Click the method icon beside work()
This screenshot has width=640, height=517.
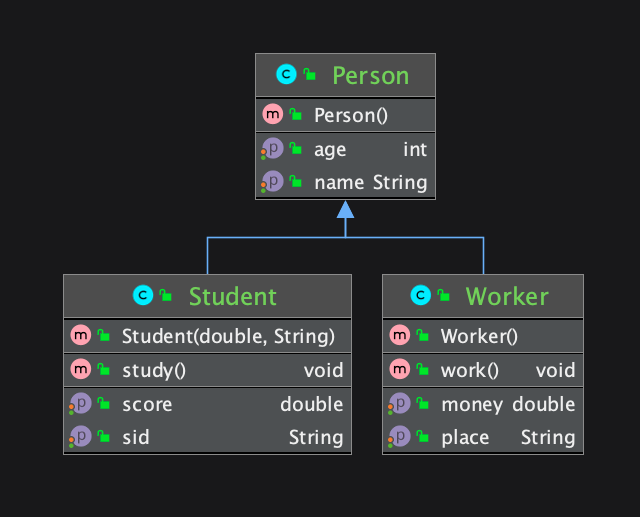pyautogui.click(x=399, y=370)
